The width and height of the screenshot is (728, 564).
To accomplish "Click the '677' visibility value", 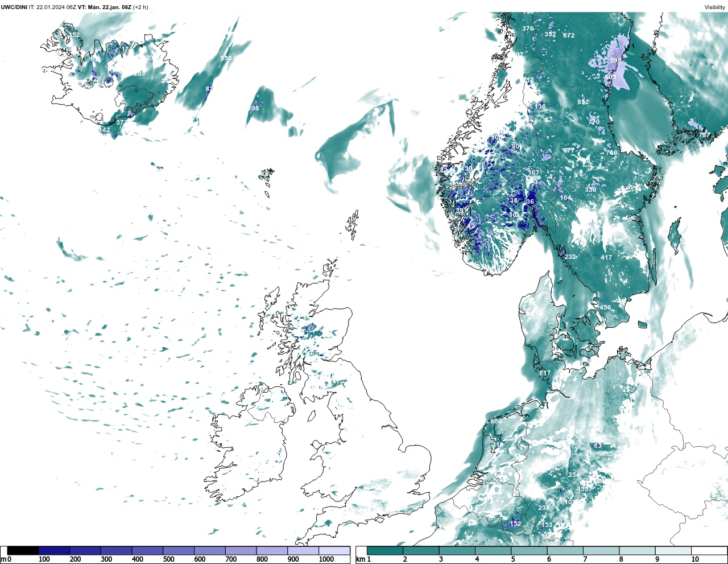I will (x=569, y=150).
